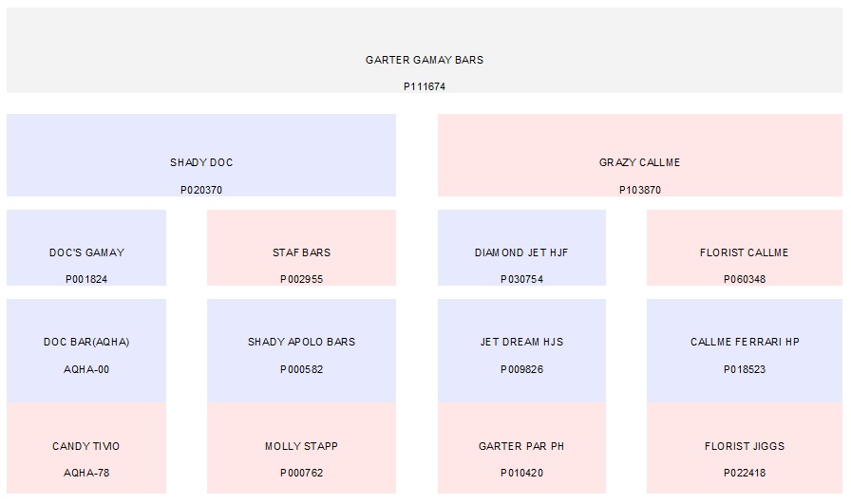Select the GARTER PAR PH name
This screenshot has height=504, width=851.
click(x=521, y=447)
